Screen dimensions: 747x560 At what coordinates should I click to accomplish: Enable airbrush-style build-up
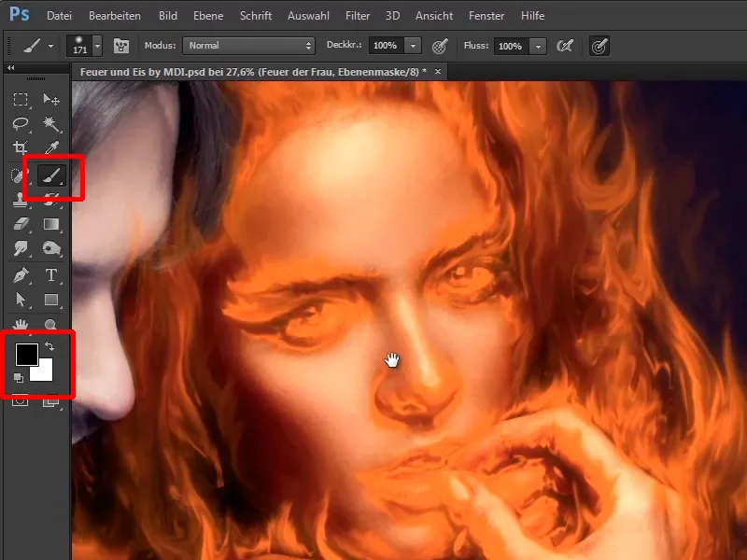point(565,46)
